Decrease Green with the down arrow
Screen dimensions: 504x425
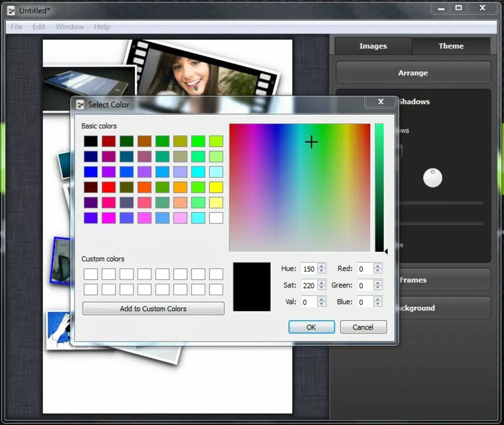tap(378, 288)
